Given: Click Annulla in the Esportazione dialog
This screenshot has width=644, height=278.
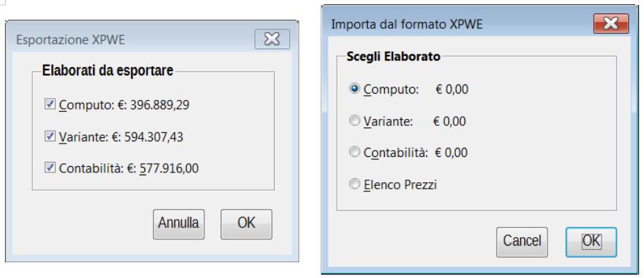Looking at the screenshot, I should 179,224.
